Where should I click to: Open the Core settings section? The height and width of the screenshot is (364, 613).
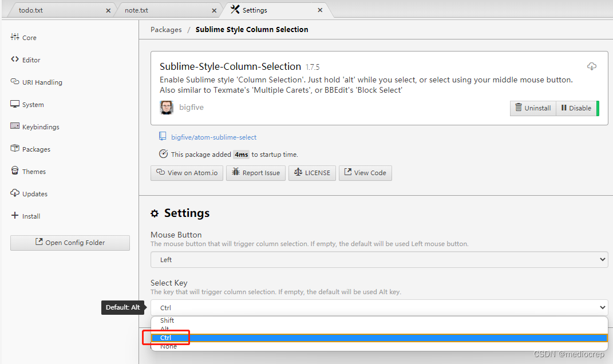[29, 38]
